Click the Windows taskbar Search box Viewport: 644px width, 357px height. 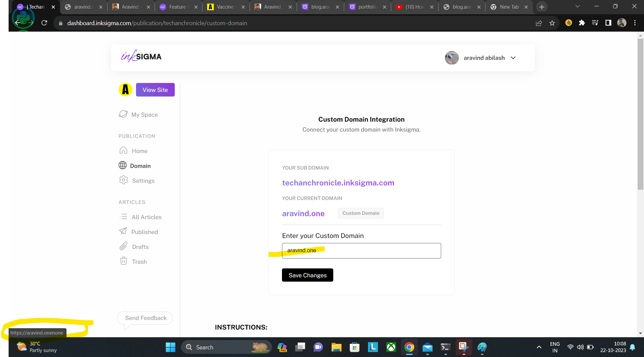tap(226, 347)
